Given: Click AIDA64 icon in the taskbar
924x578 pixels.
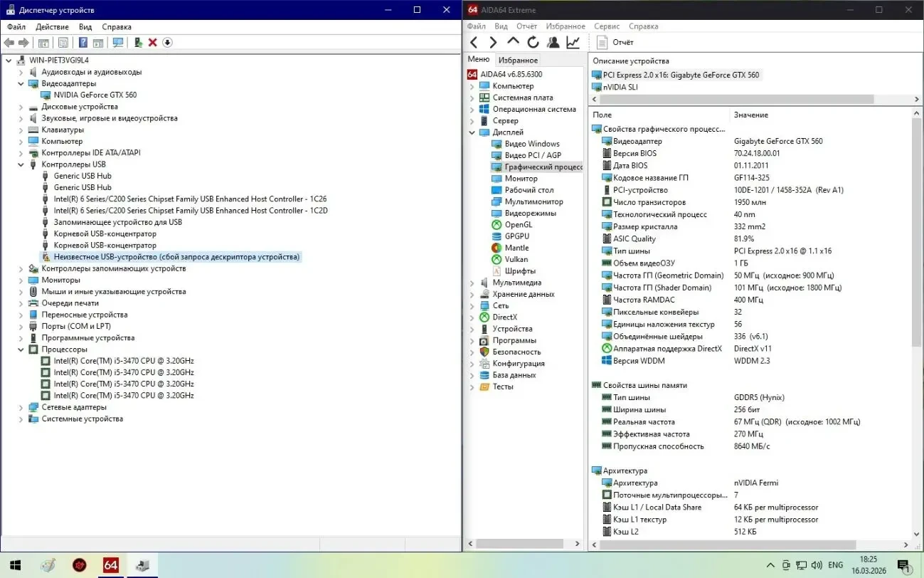Looking at the screenshot, I should [110, 565].
